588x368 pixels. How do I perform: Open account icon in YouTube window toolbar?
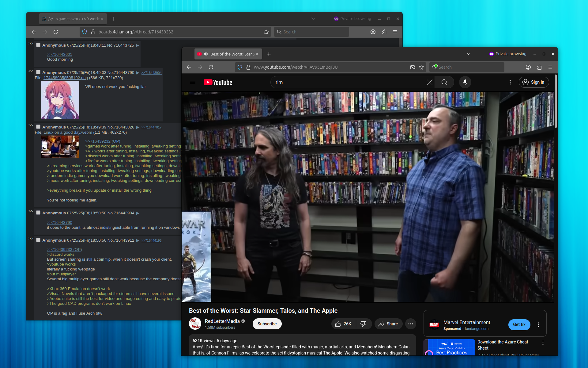point(528,67)
